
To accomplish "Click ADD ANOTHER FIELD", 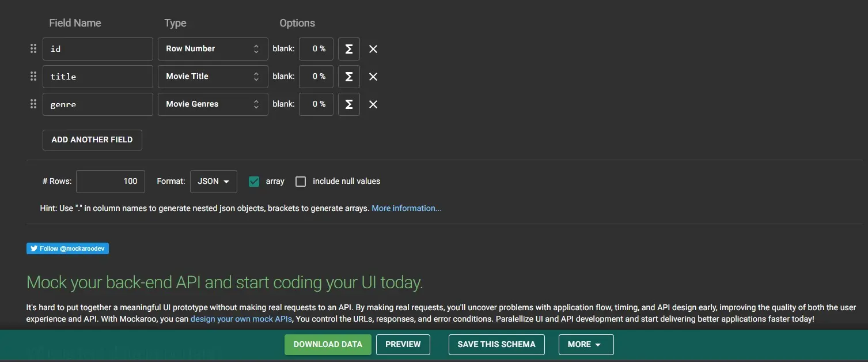I will (92, 139).
